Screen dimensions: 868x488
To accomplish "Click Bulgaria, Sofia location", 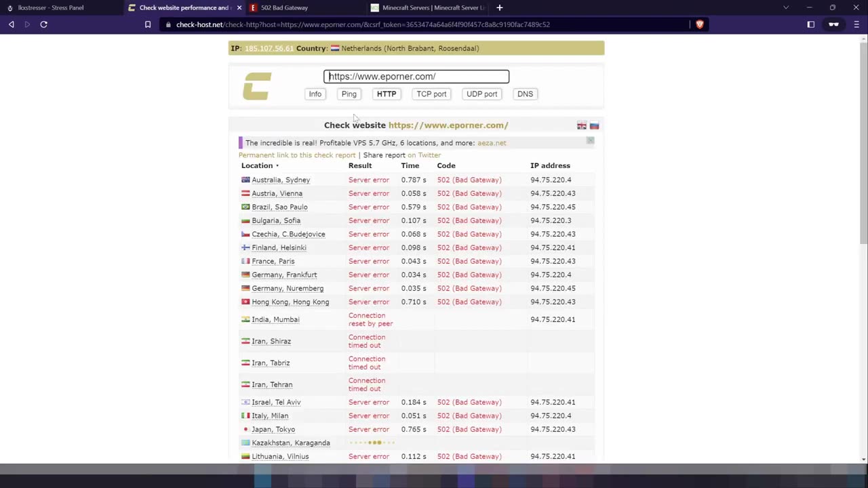I will pyautogui.click(x=276, y=220).
